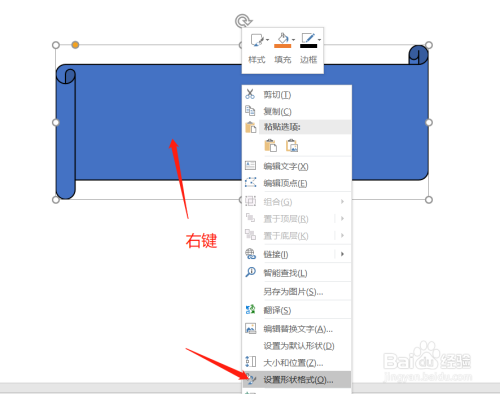Image resolution: width=500 pixels, height=394 pixels.
Task: Open the Outline (边框) dropdown arrow
Action: pyautogui.click(x=319, y=40)
